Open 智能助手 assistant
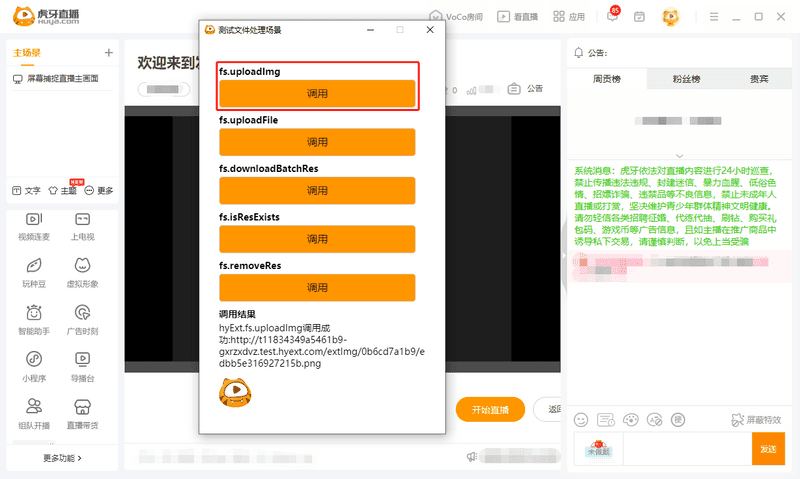Image resolution: width=800 pixels, height=479 pixels. pyautogui.click(x=34, y=320)
